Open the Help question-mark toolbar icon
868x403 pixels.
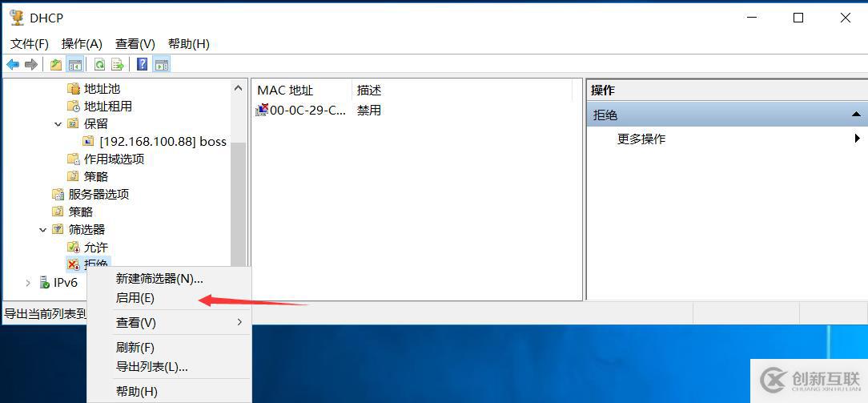[142, 65]
